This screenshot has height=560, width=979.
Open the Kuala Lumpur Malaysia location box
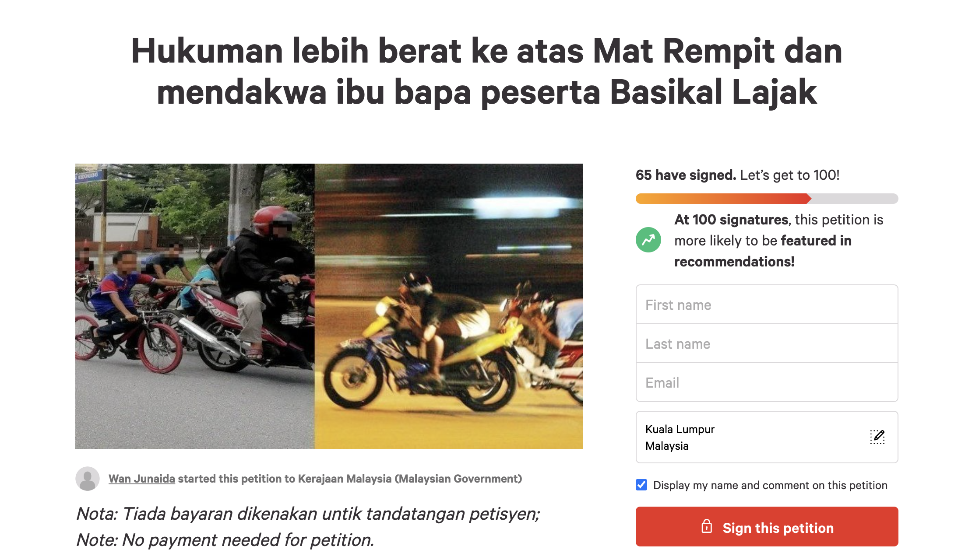pyautogui.click(x=767, y=437)
